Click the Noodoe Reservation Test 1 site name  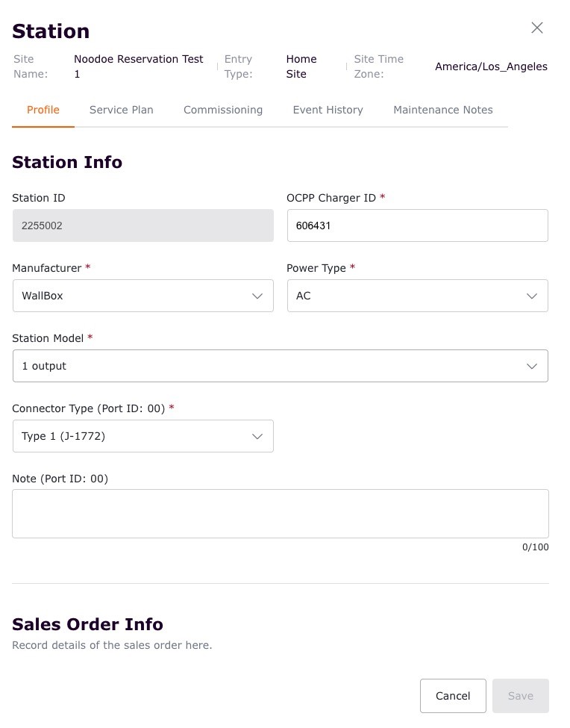coord(138,66)
